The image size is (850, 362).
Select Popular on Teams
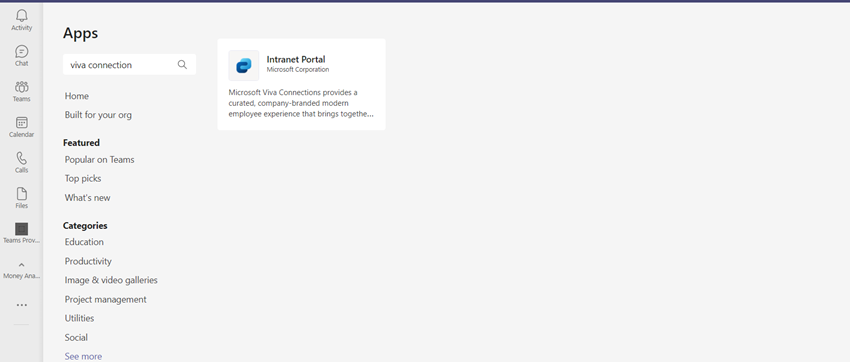99,159
